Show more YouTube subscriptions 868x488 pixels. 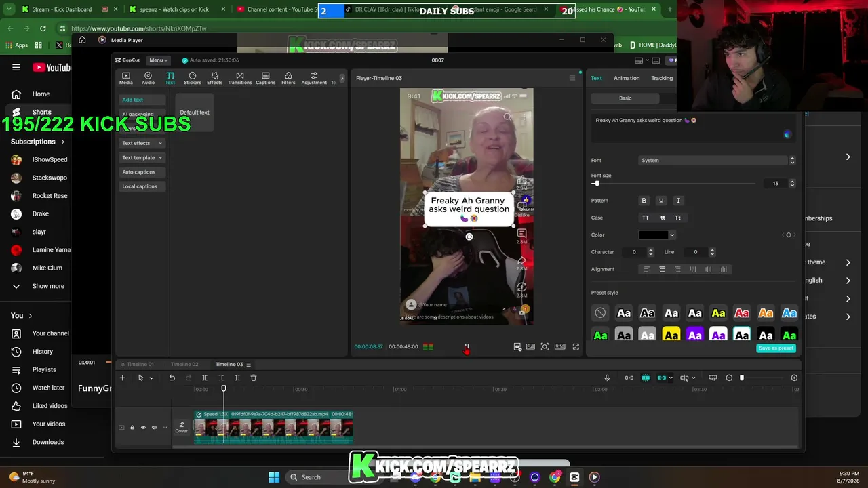coord(39,286)
